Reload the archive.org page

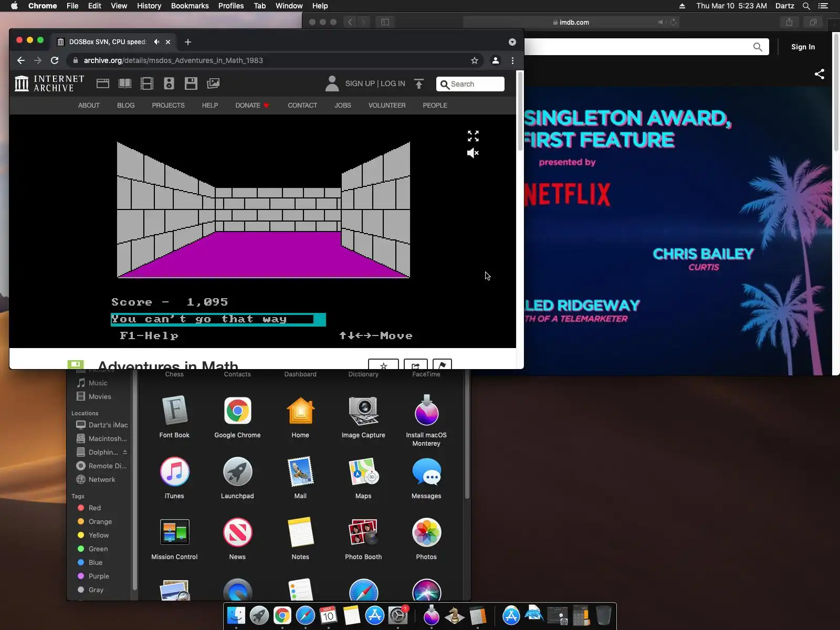pos(55,60)
